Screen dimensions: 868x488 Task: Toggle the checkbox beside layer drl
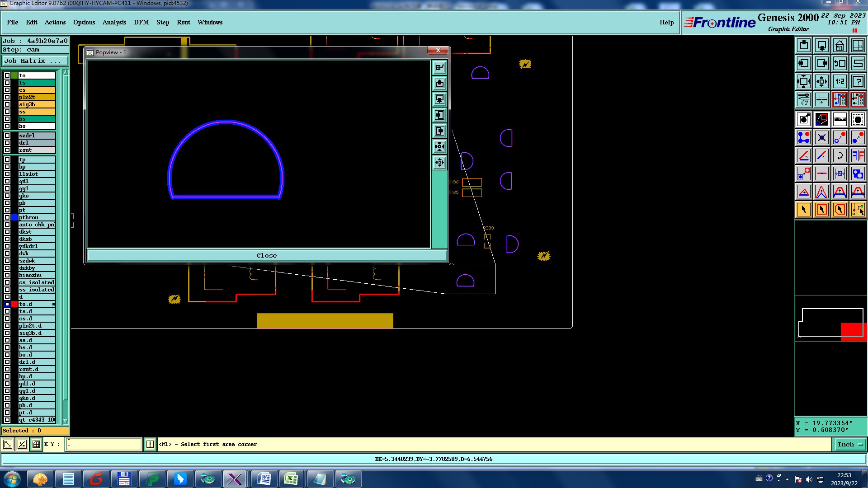pyautogui.click(x=7, y=143)
